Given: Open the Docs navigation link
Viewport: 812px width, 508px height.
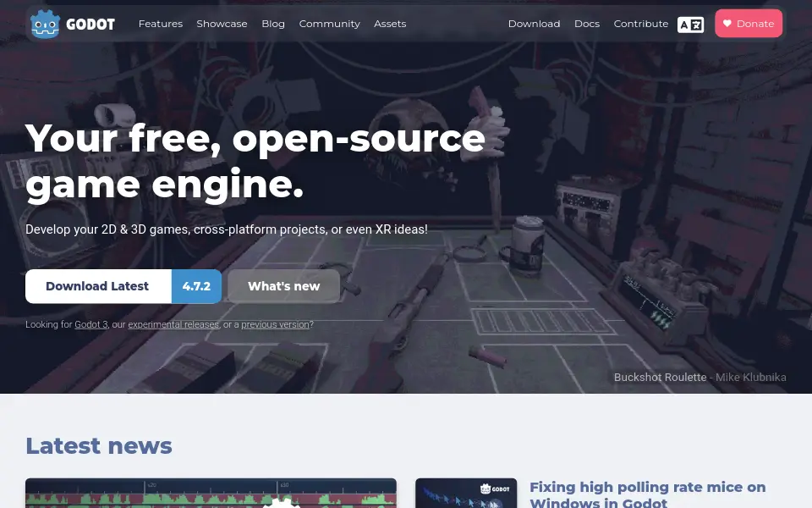Looking at the screenshot, I should [587, 24].
